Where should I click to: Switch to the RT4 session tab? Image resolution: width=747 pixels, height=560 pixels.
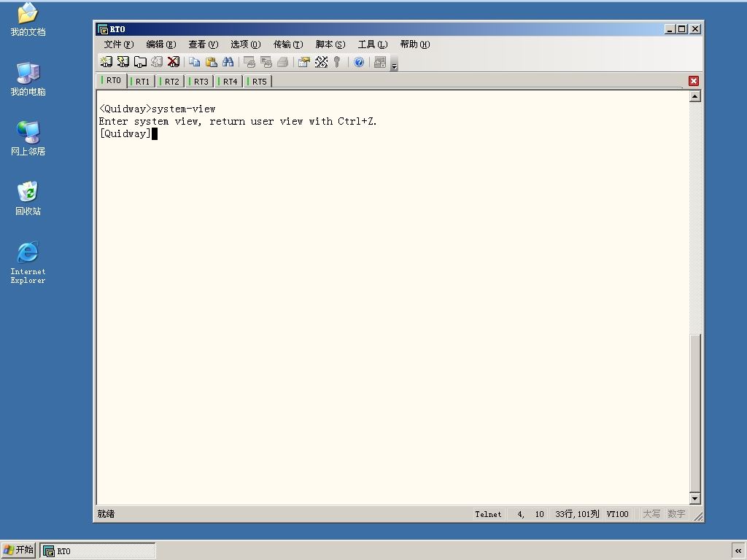tap(228, 82)
